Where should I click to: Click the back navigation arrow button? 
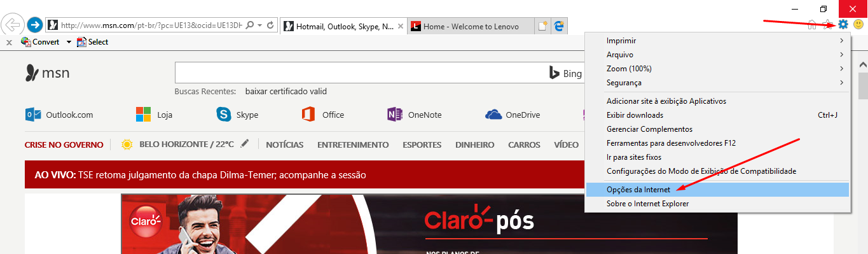click(x=12, y=25)
